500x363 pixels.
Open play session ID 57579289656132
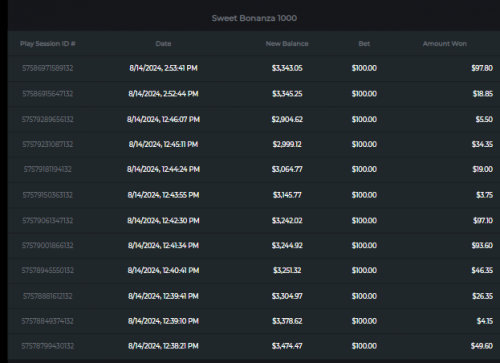(x=48, y=119)
